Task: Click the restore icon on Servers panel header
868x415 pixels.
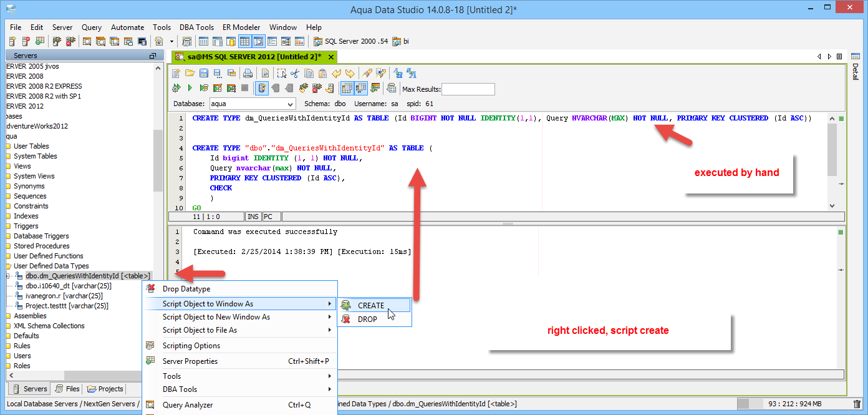Action: pos(153,56)
